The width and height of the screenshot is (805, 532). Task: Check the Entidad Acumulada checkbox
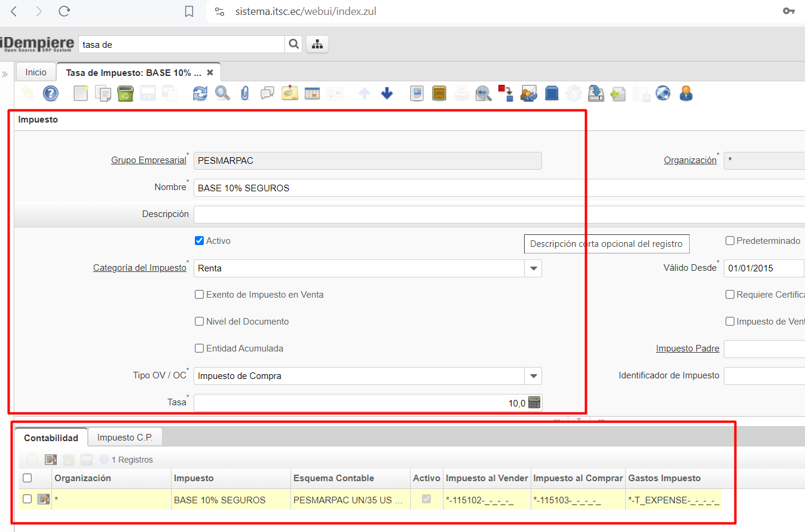(x=200, y=348)
